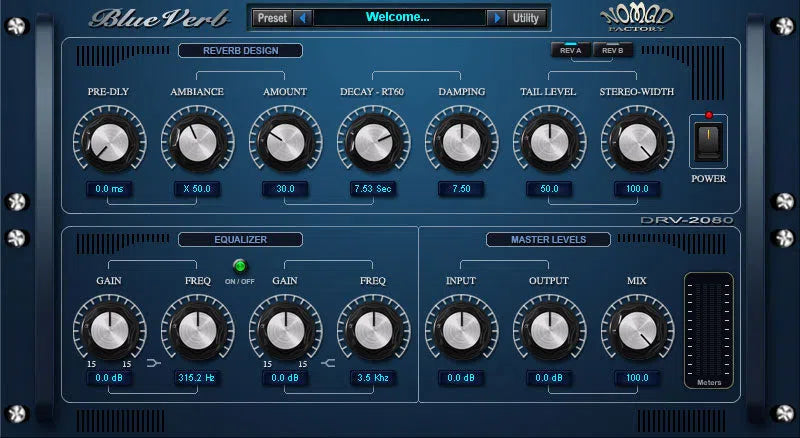Click the next preset right arrow
Image resolution: width=800 pixels, height=438 pixels.
point(495,17)
